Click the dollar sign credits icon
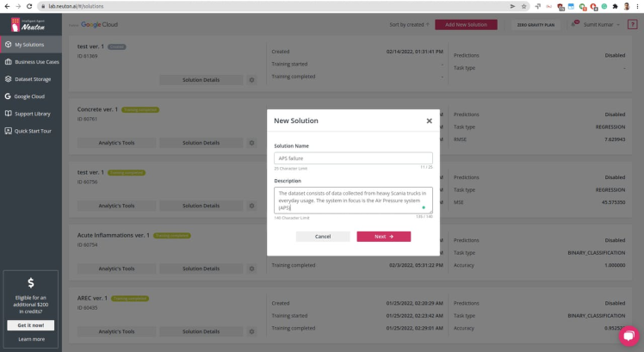This screenshot has height=352, width=644. (31, 282)
